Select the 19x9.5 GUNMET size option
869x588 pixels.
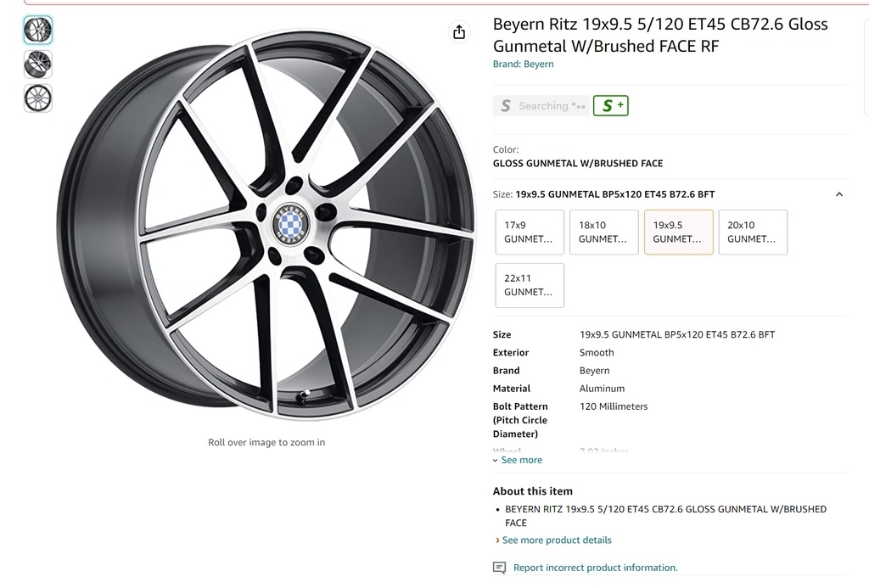tap(678, 232)
